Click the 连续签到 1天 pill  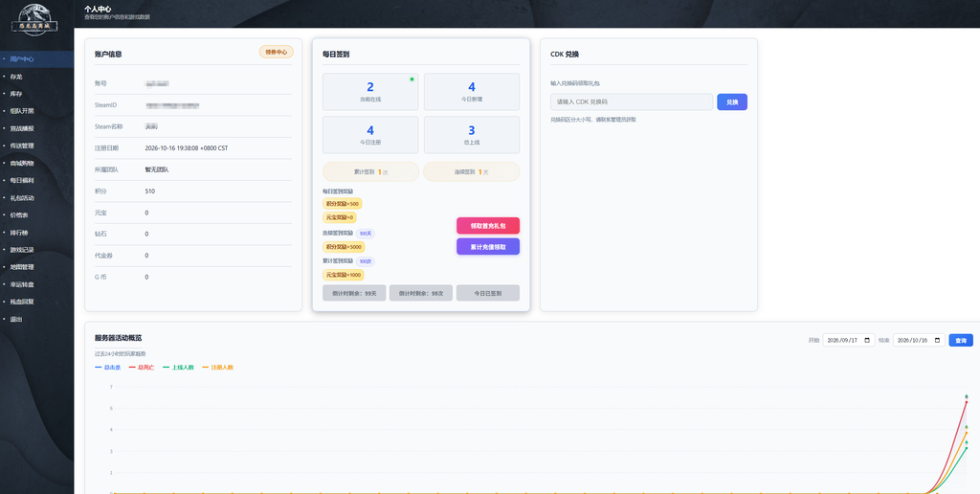[x=471, y=172]
